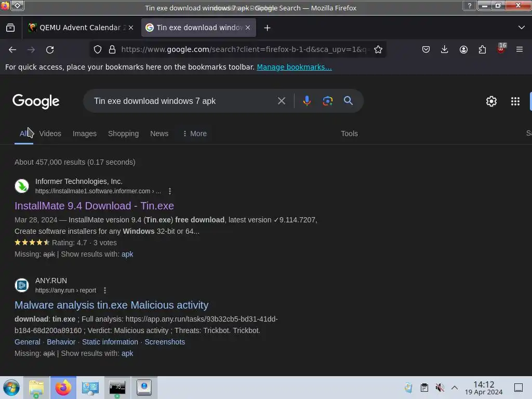Open options for Informer Technologies result

(170, 191)
